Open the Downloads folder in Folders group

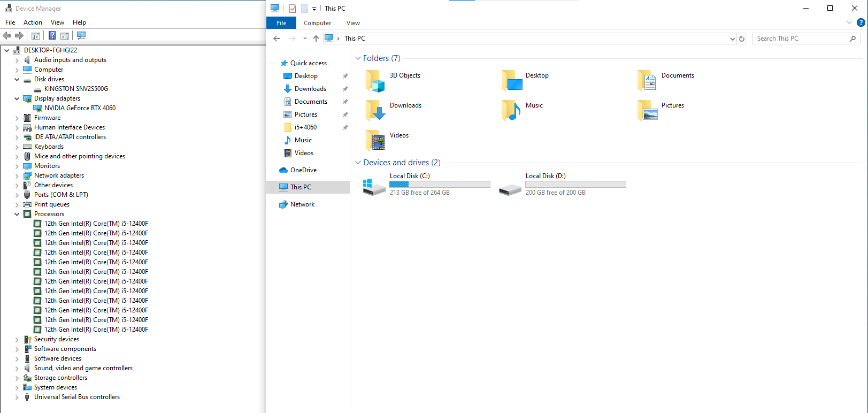tap(375, 111)
